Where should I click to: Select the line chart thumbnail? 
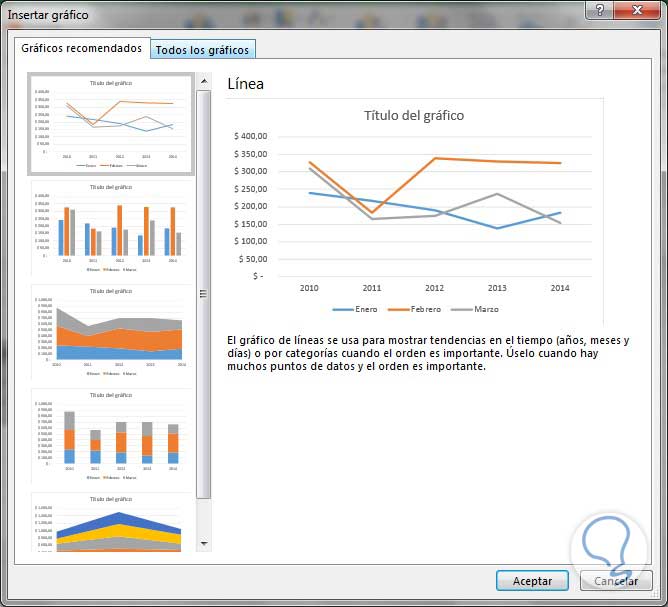111,124
